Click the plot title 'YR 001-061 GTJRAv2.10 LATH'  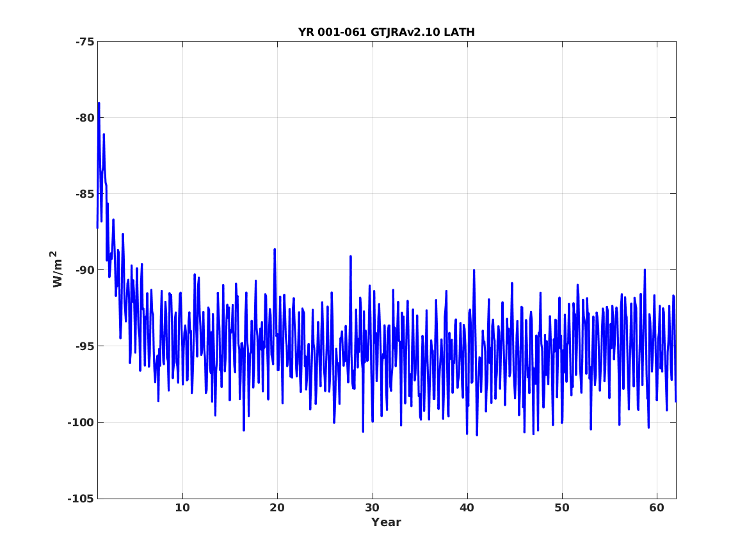click(x=387, y=32)
